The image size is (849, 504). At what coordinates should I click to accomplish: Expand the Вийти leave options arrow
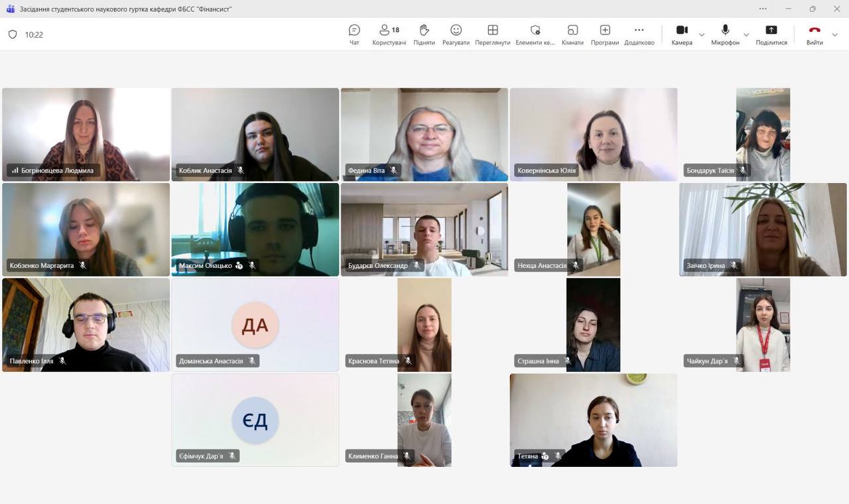click(x=835, y=35)
